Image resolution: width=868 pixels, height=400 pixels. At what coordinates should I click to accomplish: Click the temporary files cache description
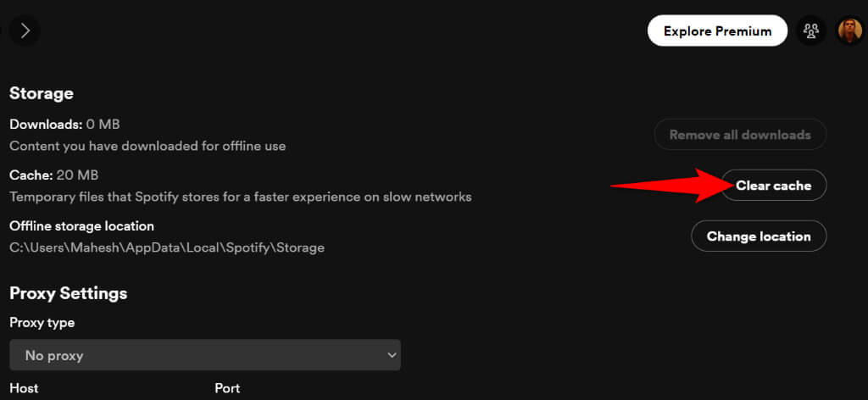(240, 197)
